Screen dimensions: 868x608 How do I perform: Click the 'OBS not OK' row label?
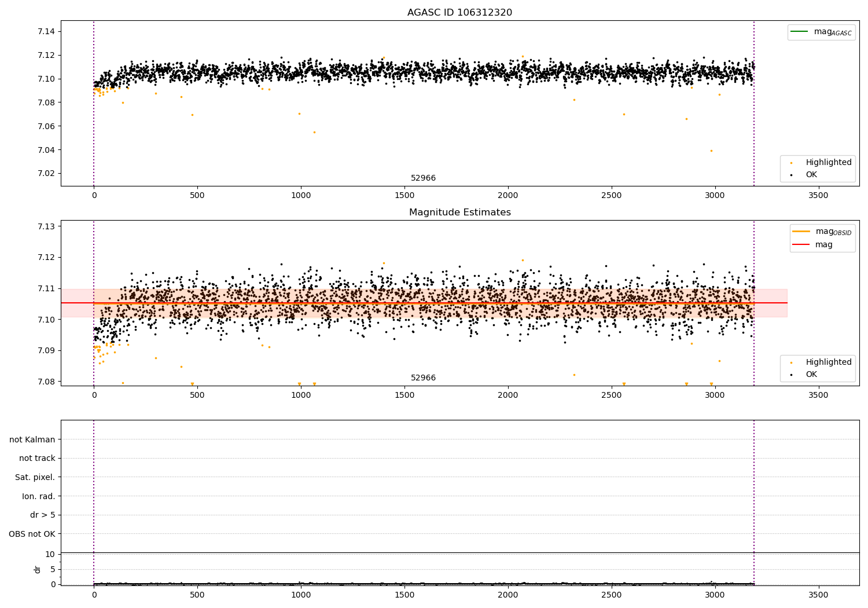32,534
